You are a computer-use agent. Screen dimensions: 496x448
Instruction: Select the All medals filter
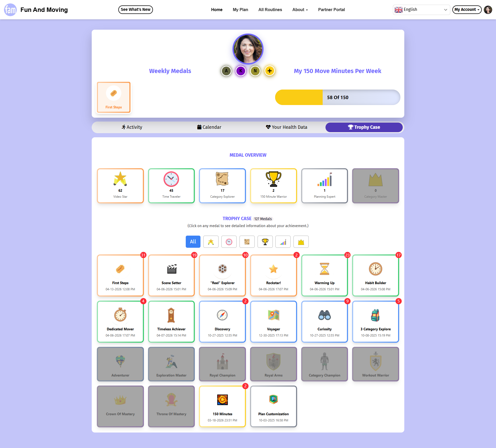click(x=193, y=242)
